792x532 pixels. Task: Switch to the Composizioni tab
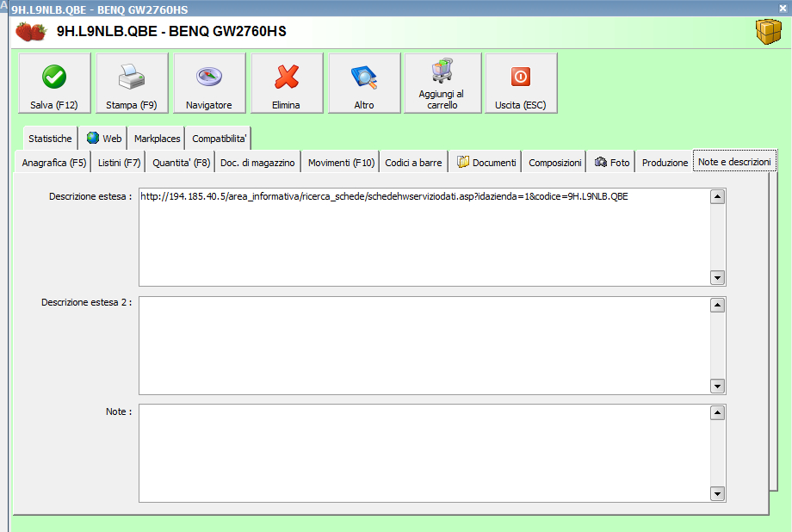point(554,163)
